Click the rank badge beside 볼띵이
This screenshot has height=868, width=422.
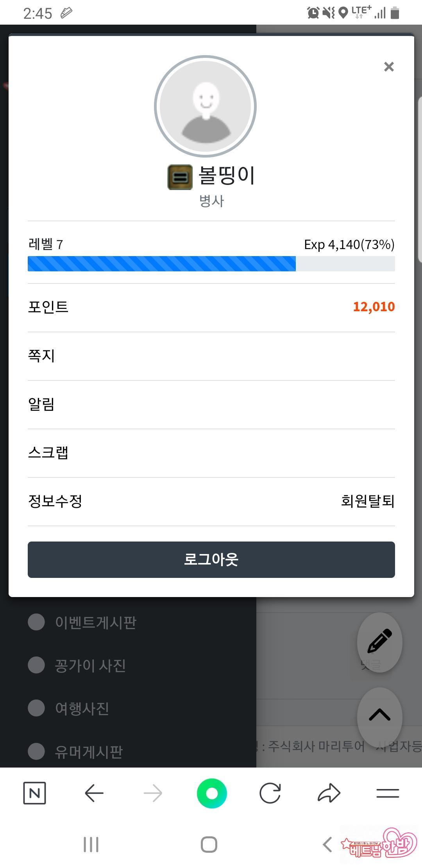[180, 177]
